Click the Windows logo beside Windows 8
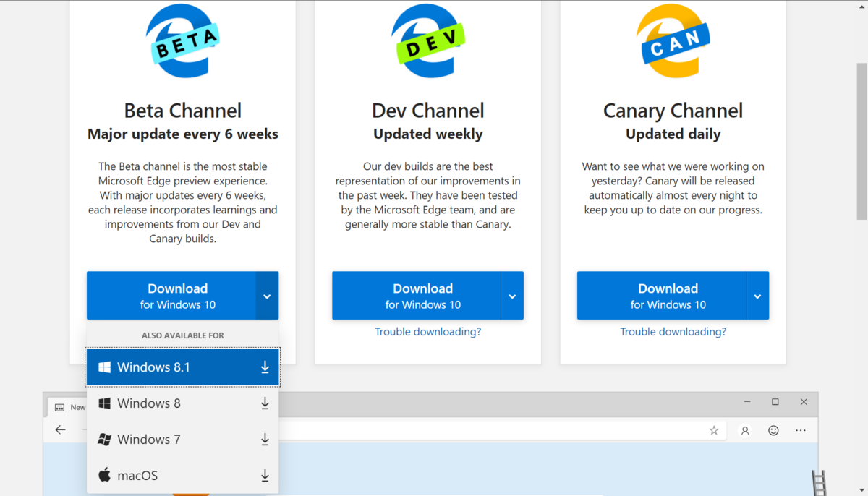Image resolution: width=868 pixels, height=496 pixels. click(104, 403)
